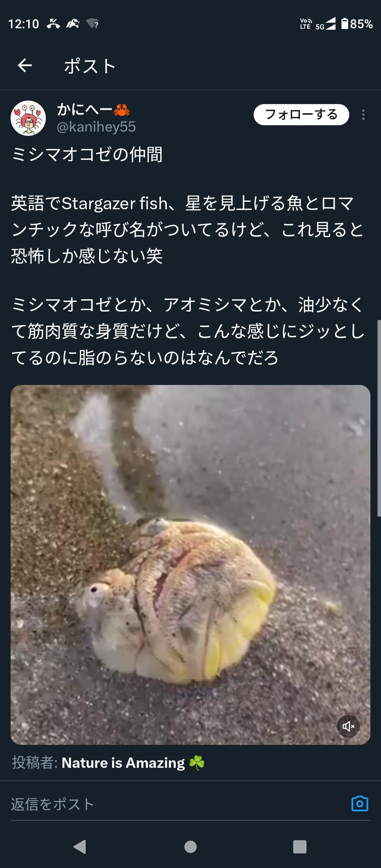Open the @kanihey55 handle

pyautogui.click(x=96, y=127)
